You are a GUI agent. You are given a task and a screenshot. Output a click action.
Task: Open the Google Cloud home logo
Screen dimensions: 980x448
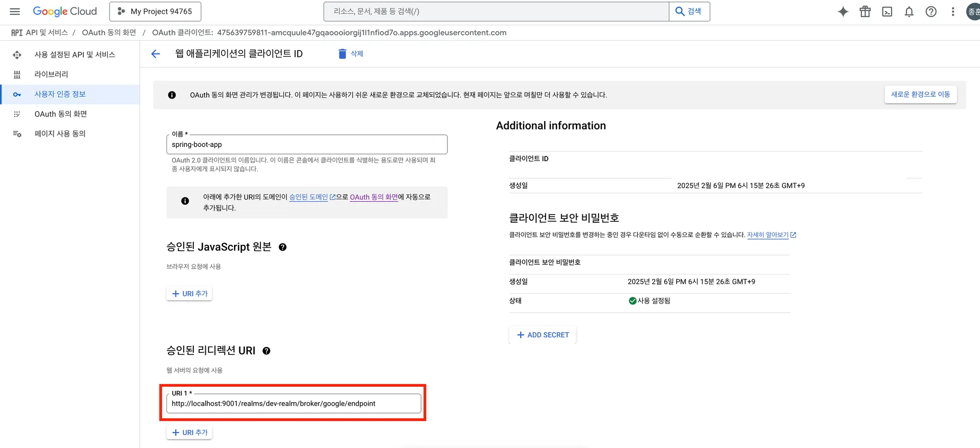click(65, 11)
